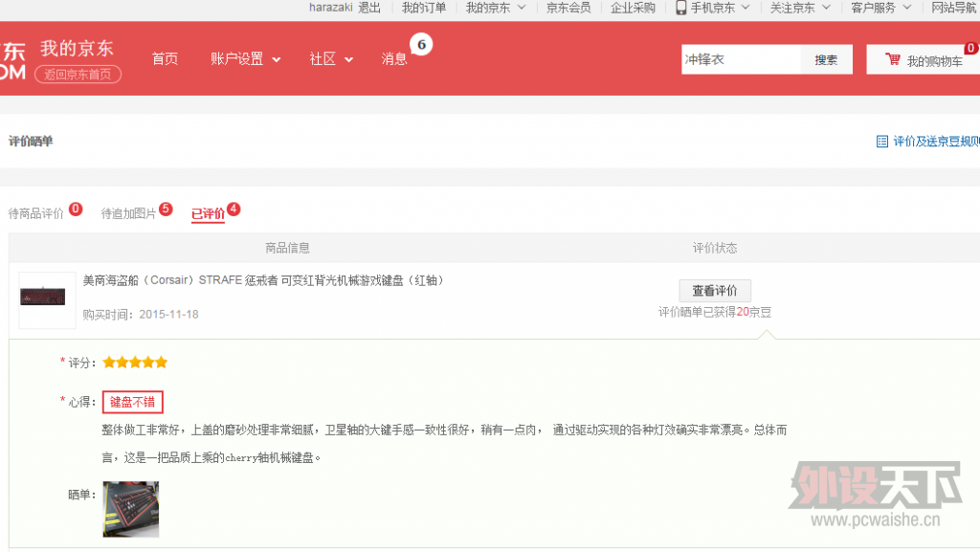The image size is (980, 552).
Task: Click the 评价晒单已获得20京豆 text
Action: 714,312
